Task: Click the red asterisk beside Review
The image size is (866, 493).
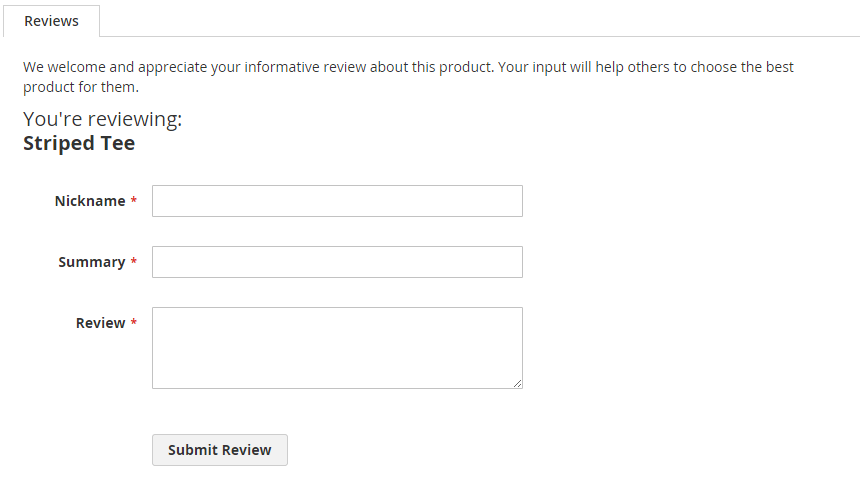Action: 134,324
